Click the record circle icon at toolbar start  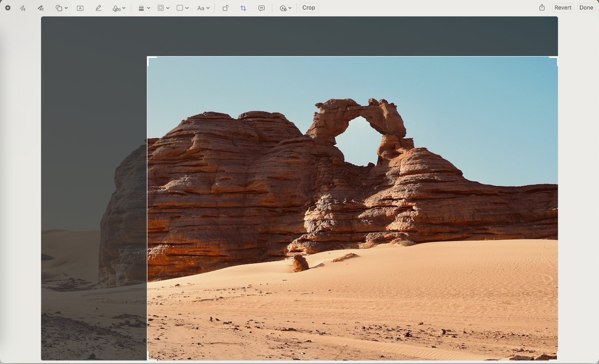coord(8,8)
